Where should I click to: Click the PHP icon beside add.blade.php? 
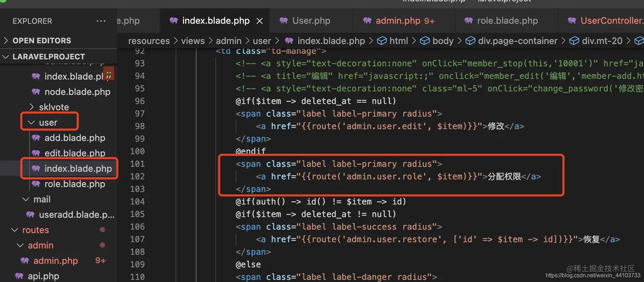[36, 138]
